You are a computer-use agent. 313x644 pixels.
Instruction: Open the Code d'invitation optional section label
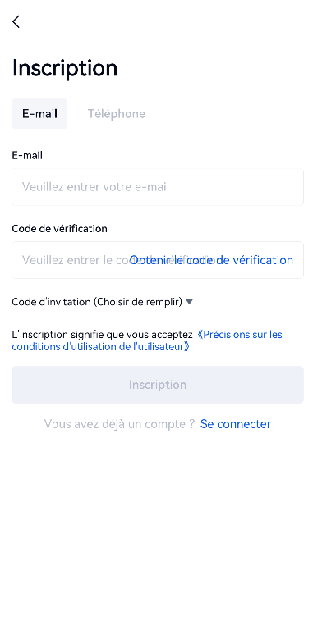pyautogui.click(x=97, y=302)
